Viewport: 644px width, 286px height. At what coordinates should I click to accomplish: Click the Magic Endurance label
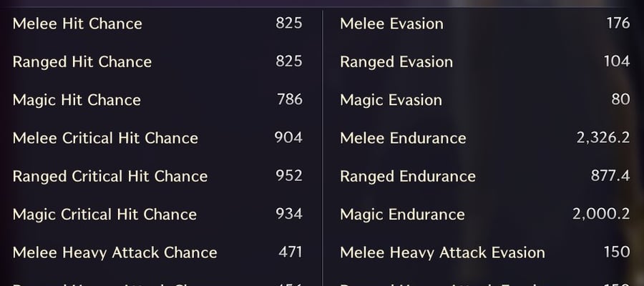[402, 214]
